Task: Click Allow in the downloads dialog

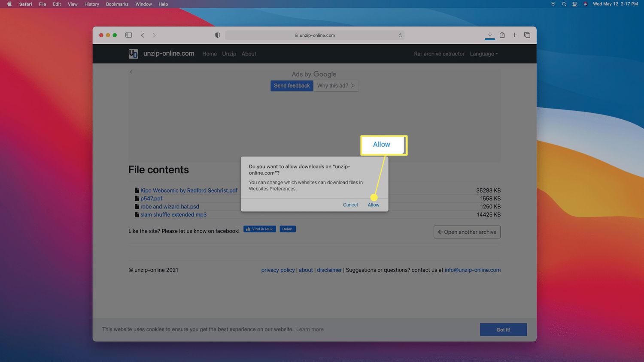Action: click(374, 205)
